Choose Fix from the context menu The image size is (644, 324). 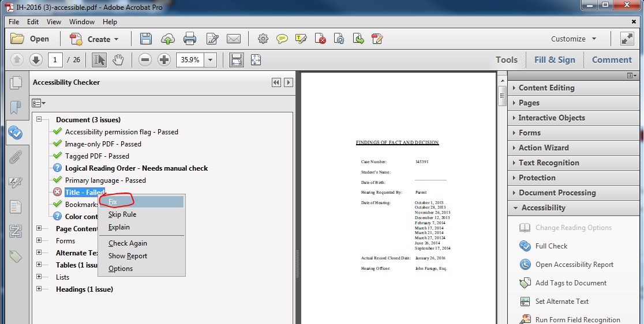click(113, 202)
